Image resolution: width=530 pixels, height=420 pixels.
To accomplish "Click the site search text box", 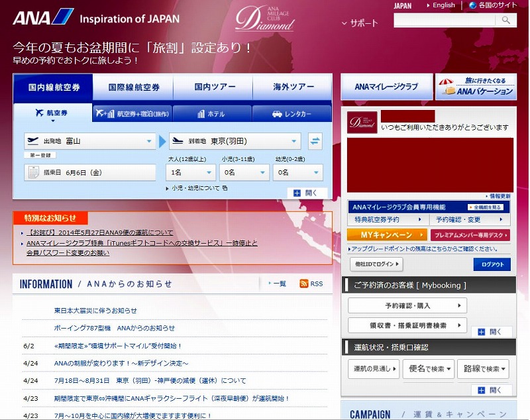I will pos(445,21).
